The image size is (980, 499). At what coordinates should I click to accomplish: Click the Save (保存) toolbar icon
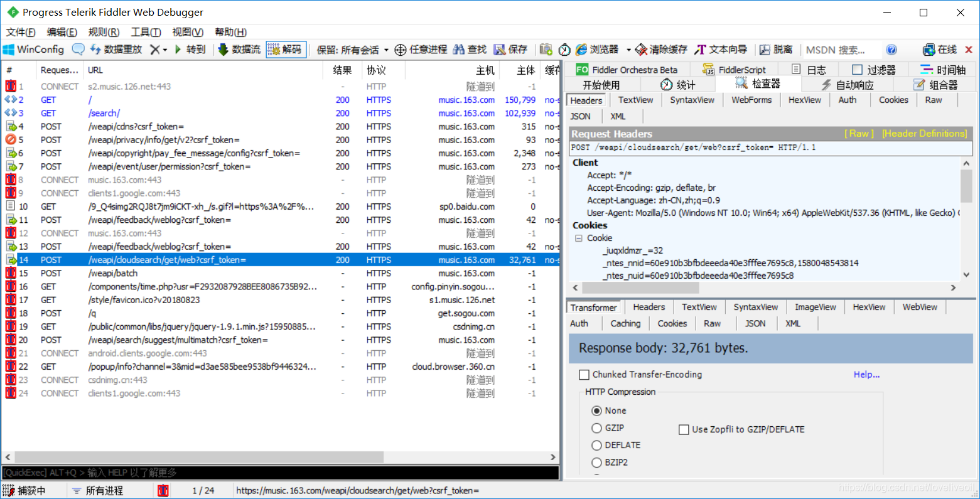click(x=500, y=50)
